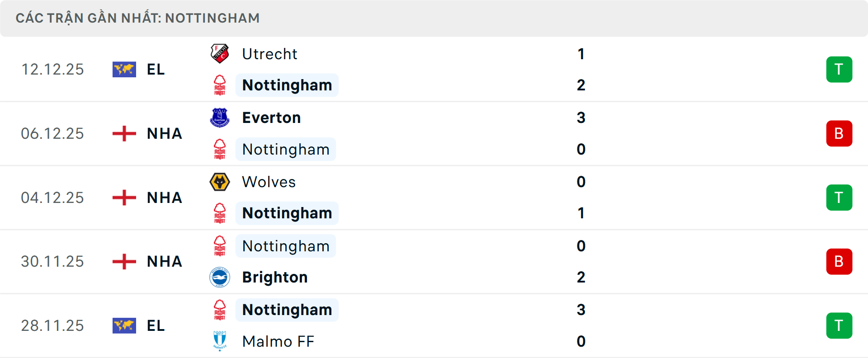
Task: Click the Utrecht club crest icon
Action: click(x=220, y=53)
